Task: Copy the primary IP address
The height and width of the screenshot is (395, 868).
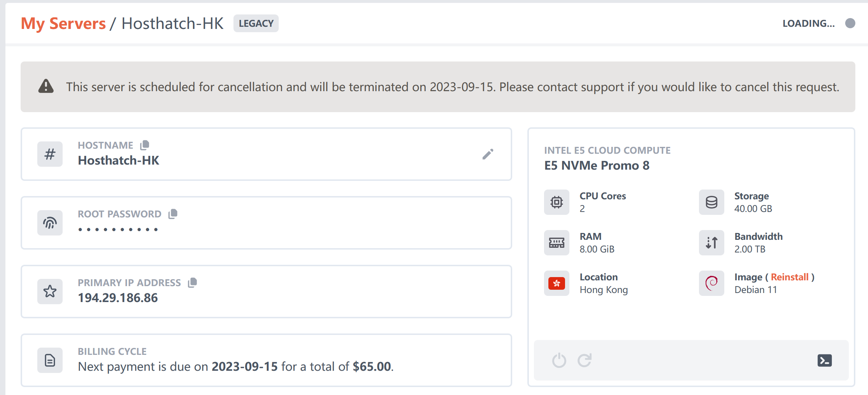Action: 193,283
